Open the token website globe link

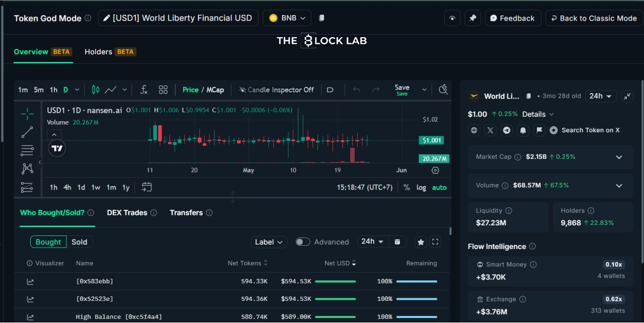tap(474, 130)
